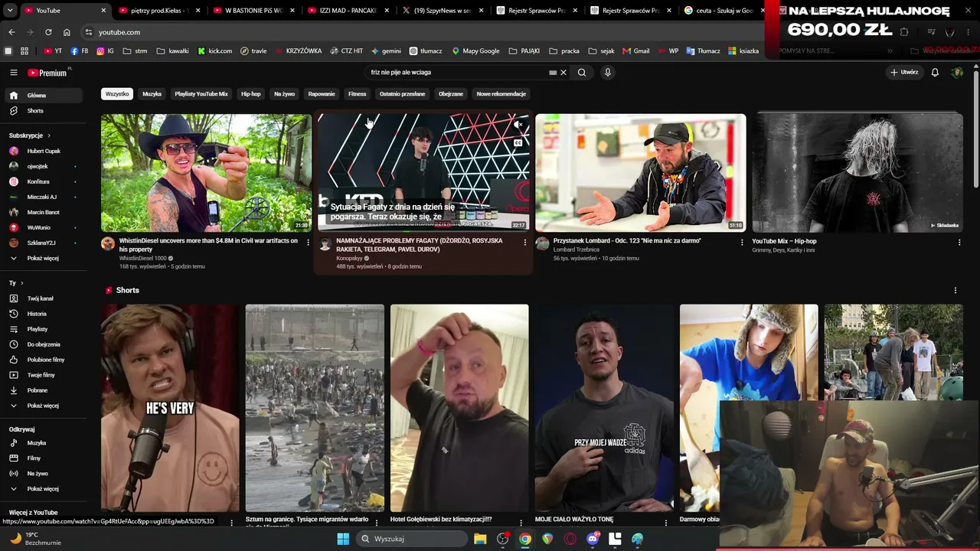Open the kick.com bookmark
Screen dimensions: 980x551
tap(214, 51)
